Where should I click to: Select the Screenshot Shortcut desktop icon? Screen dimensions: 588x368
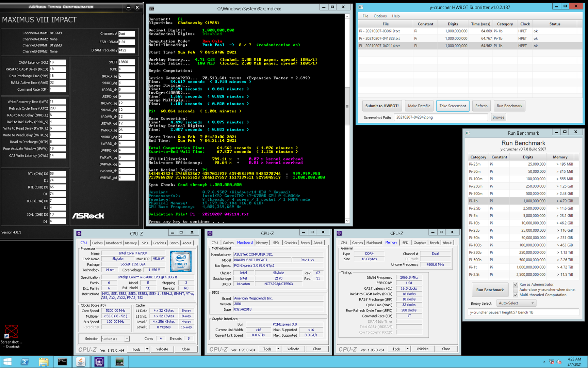coord(12,337)
